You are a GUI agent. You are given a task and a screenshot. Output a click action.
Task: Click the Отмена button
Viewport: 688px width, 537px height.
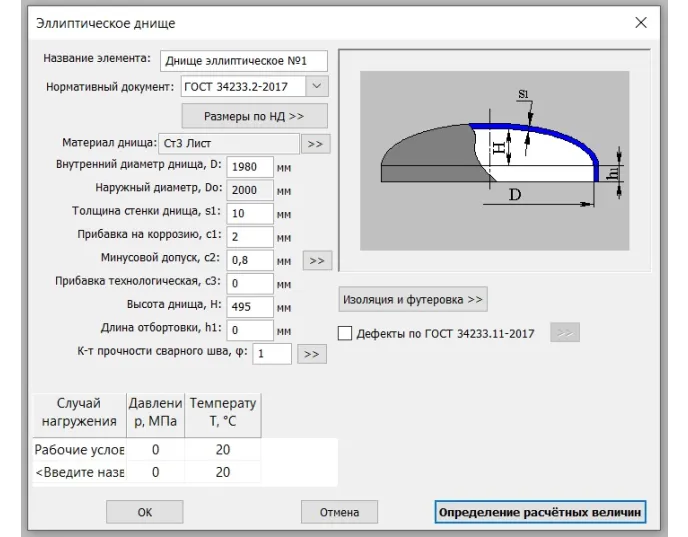pos(339,512)
